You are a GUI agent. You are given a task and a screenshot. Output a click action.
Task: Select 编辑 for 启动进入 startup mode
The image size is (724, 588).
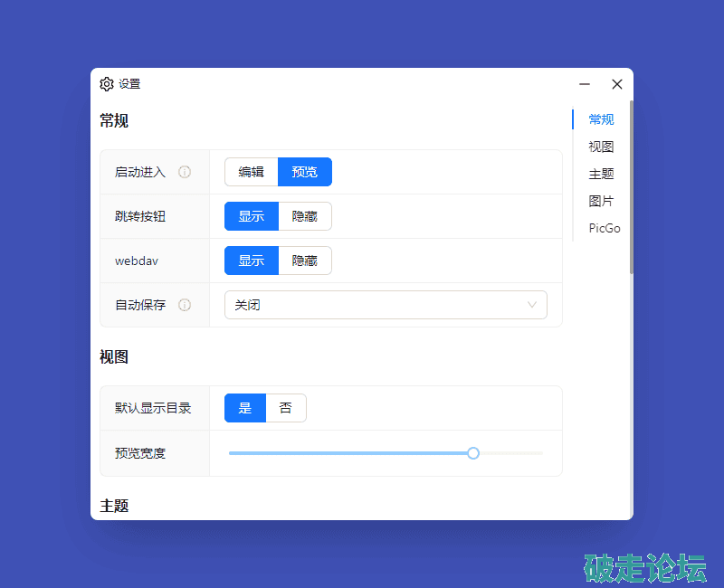[252, 172]
